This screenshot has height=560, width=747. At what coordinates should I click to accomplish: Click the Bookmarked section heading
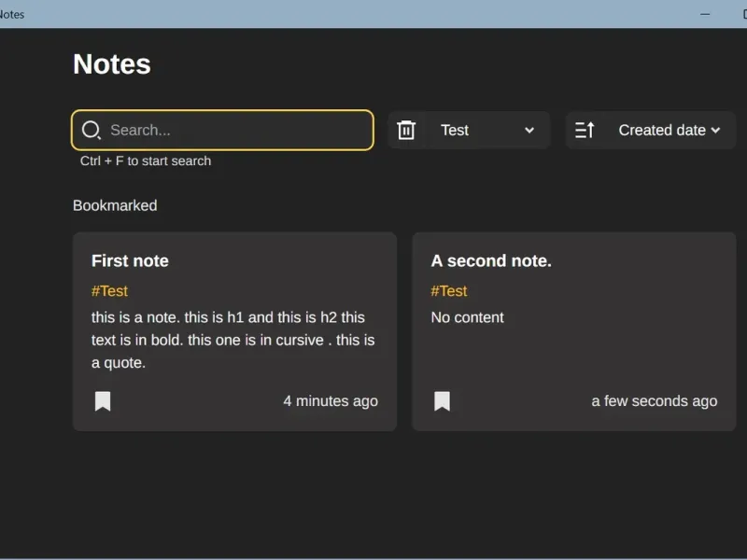tap(115, 205)
